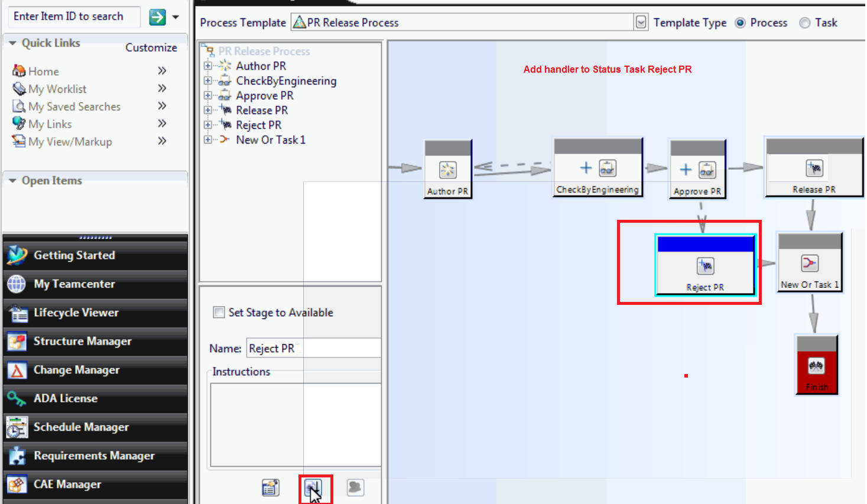
Task: Expand the Reject PR tree item
Action: pos(207,125)
